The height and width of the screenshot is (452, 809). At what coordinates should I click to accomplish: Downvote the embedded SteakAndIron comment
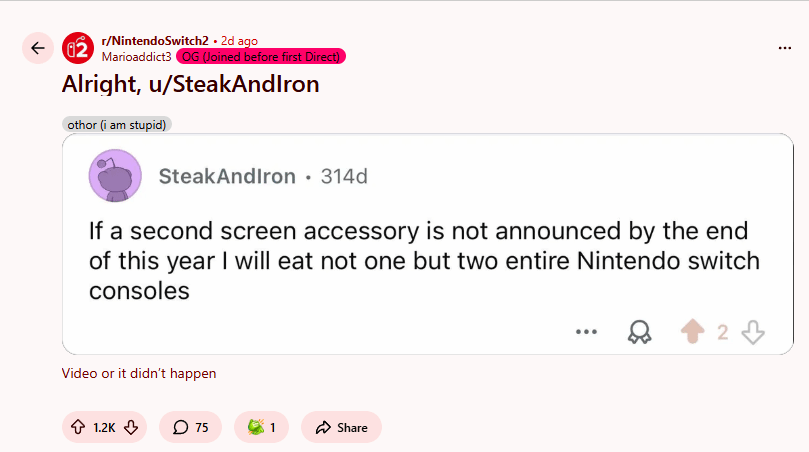(x=753, y=332)
